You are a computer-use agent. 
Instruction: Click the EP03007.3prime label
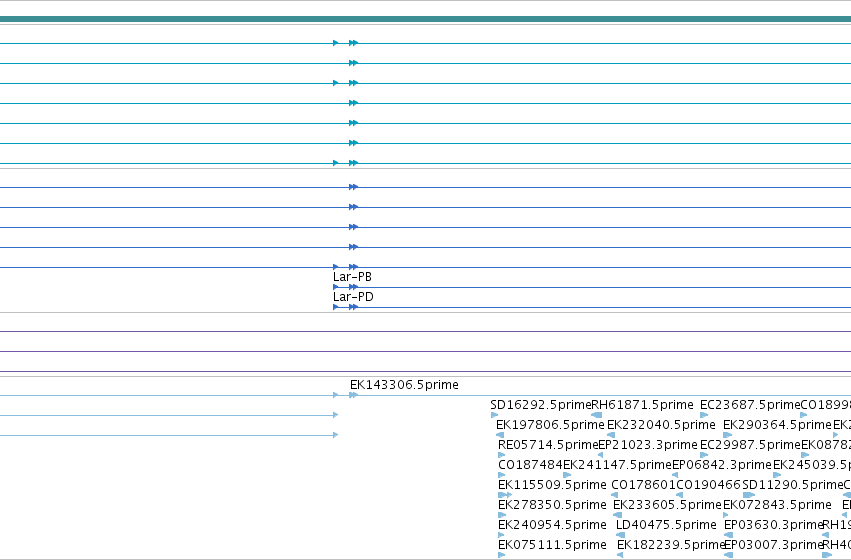774,545
